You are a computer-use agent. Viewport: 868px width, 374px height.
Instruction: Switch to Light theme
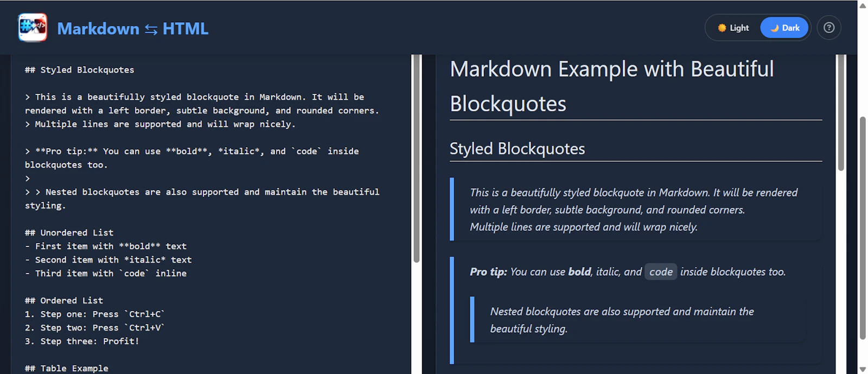tap(733, 28)
